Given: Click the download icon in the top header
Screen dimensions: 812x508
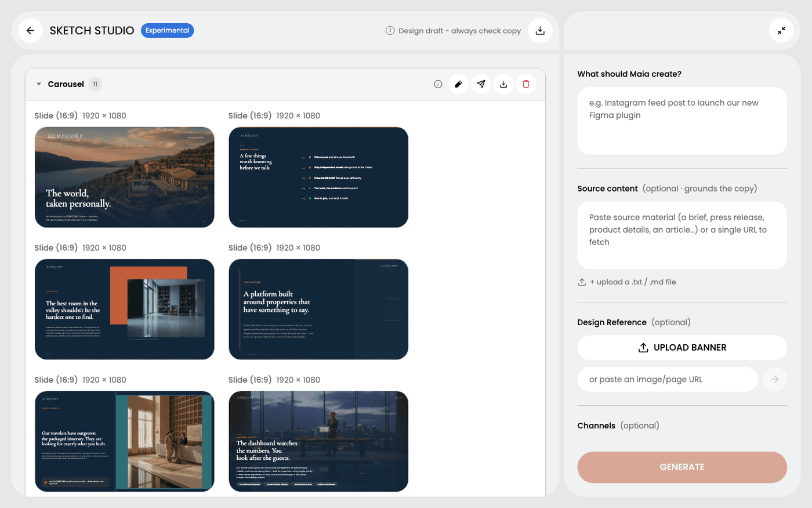Looking at the screenshot, I should pos(540,31).
